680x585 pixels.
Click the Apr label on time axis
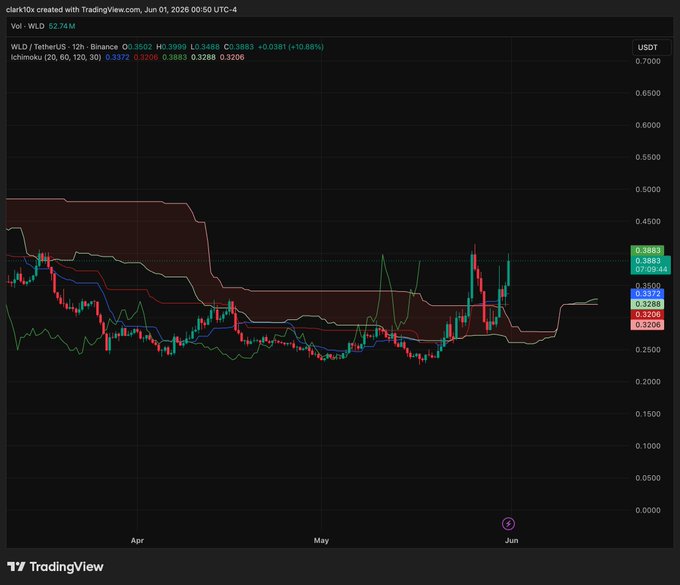137,540
